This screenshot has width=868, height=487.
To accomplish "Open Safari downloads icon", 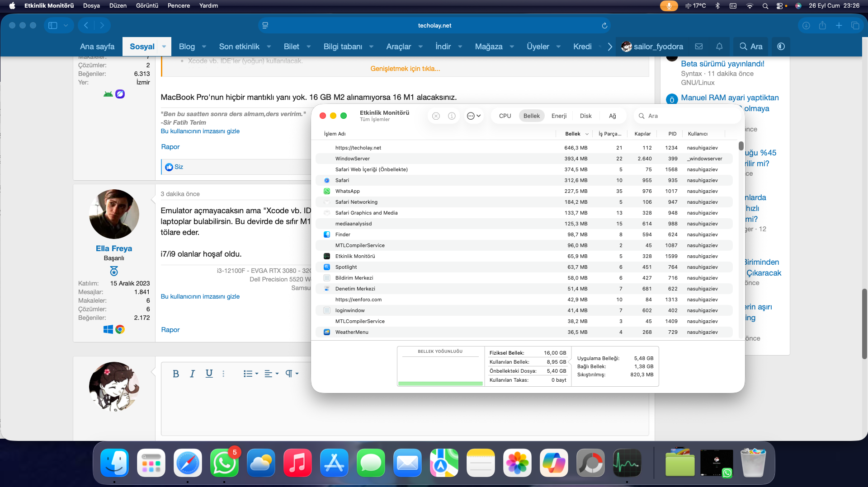I will [806, 25].
